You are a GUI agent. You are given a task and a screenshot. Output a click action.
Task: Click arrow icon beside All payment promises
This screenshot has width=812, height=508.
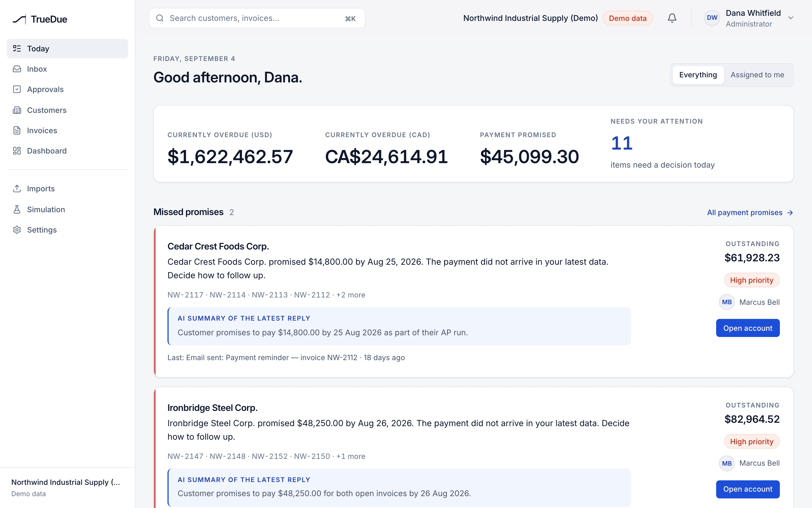click(x=790, y=213)
